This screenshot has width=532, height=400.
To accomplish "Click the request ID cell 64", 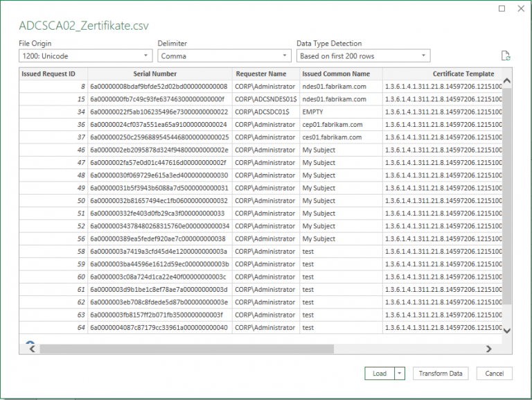I will point(53,328).
